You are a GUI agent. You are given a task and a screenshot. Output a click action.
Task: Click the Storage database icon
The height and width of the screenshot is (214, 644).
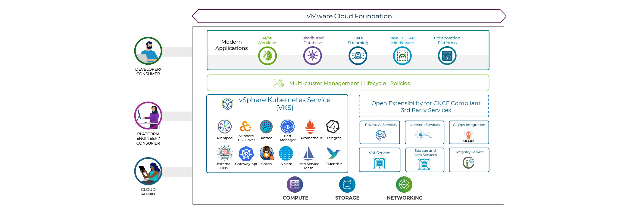(x=347, y=185)
